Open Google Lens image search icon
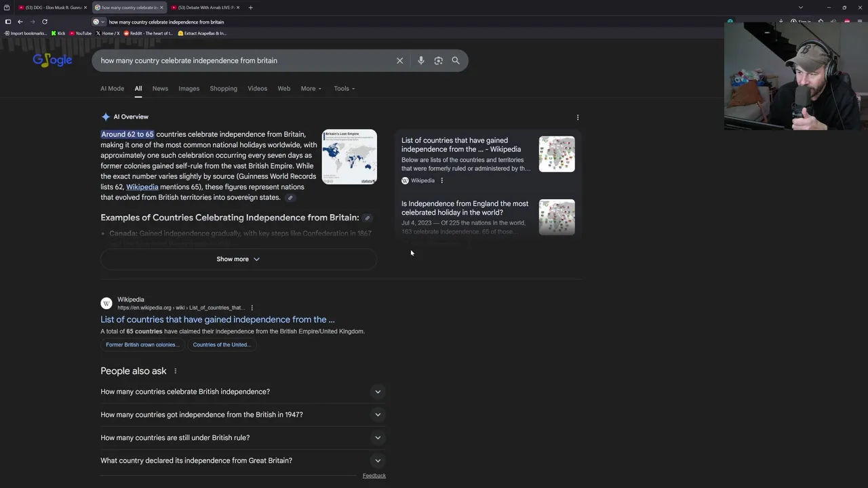 coord(438,60)
